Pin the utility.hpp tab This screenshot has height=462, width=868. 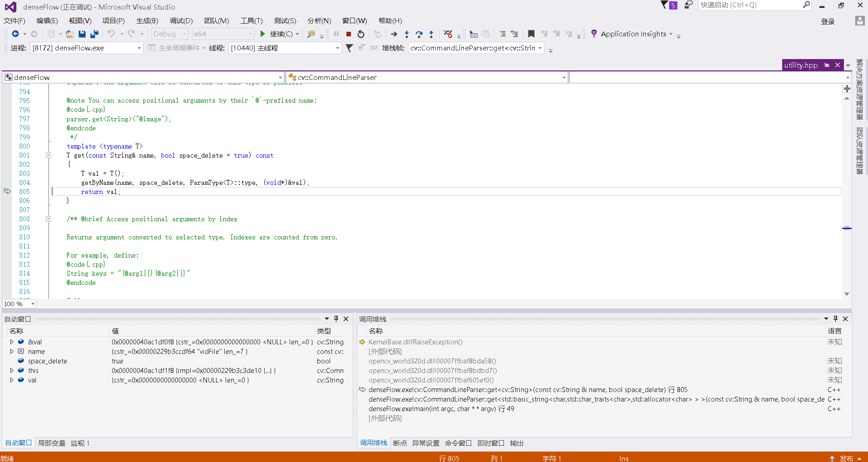click(x=827, y=65)
